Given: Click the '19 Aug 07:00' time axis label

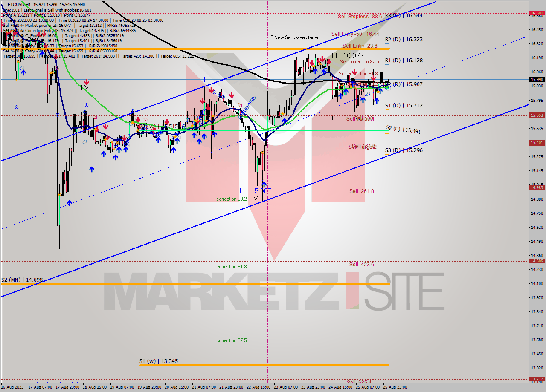Looking at the screenshot, I should point(122,387).
